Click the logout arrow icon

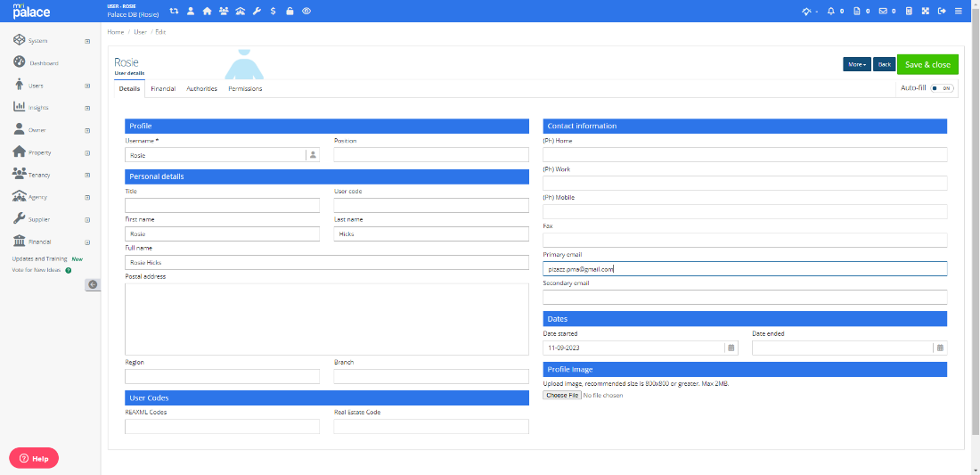[x=942, y=12]
